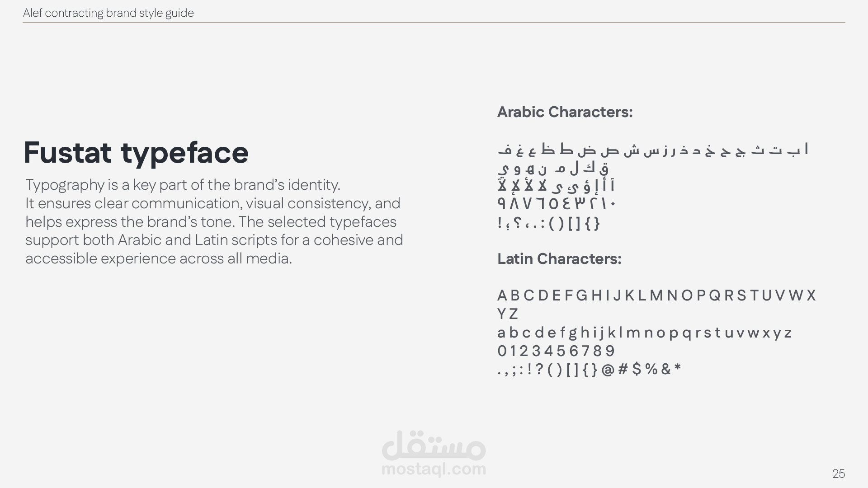Screen dimensions: 868x488
Task: Click the Latin punctuation and symbols row
Action: [x=589, y=370]
